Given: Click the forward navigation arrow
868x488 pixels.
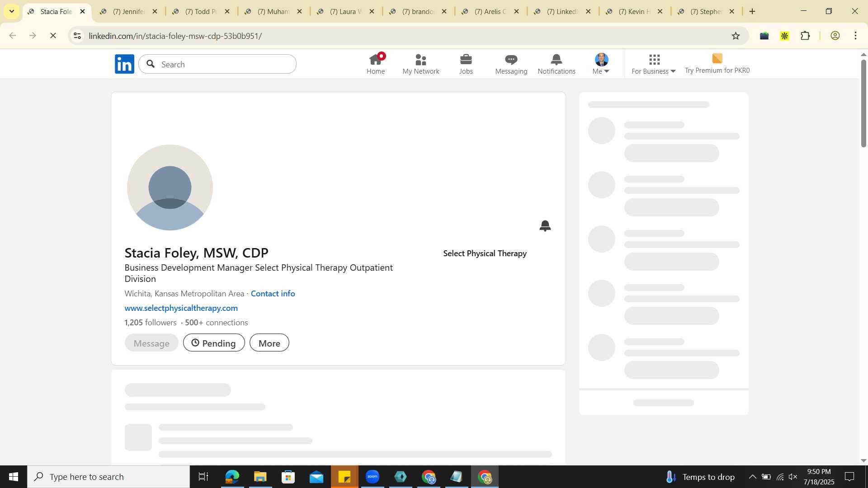Looking at the screenshot, I should click(x=33, y=36).
